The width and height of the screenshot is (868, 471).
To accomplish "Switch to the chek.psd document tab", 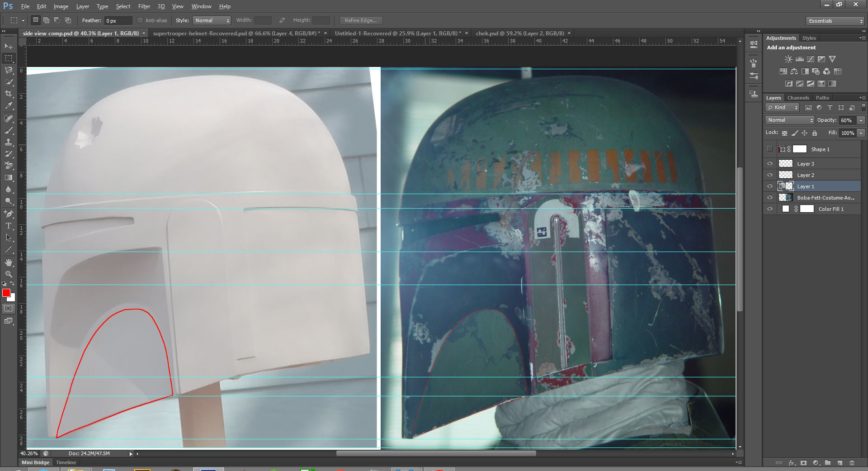I will pos(520,33).
